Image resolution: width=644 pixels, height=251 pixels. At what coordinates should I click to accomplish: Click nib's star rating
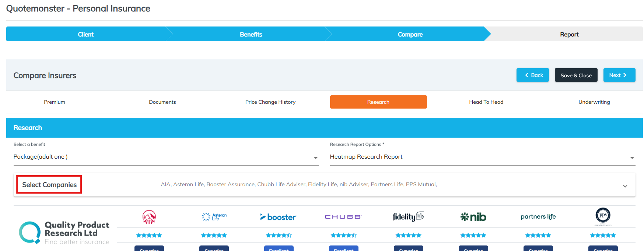[x=473, y=235]
